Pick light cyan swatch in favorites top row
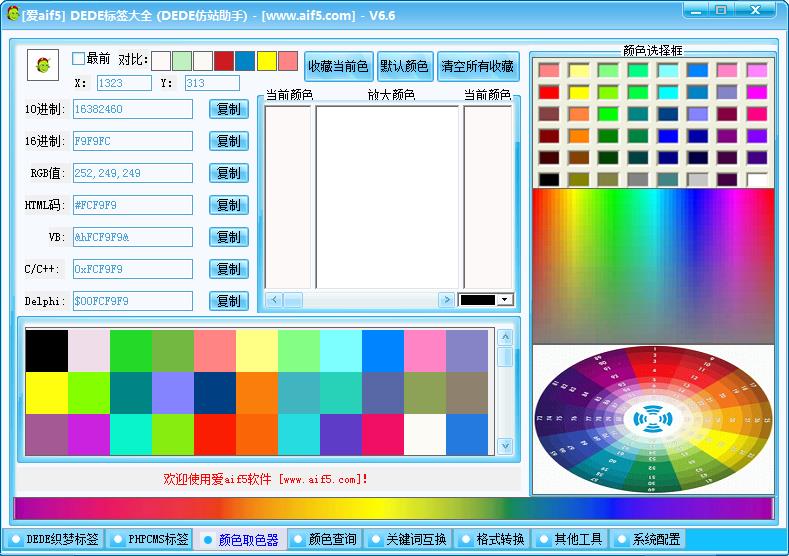This screenshot has height=556, width=789. tap(341, 351)
